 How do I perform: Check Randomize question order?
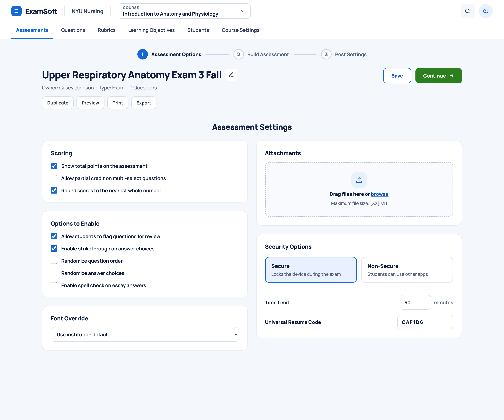click(x=54, y=261)
